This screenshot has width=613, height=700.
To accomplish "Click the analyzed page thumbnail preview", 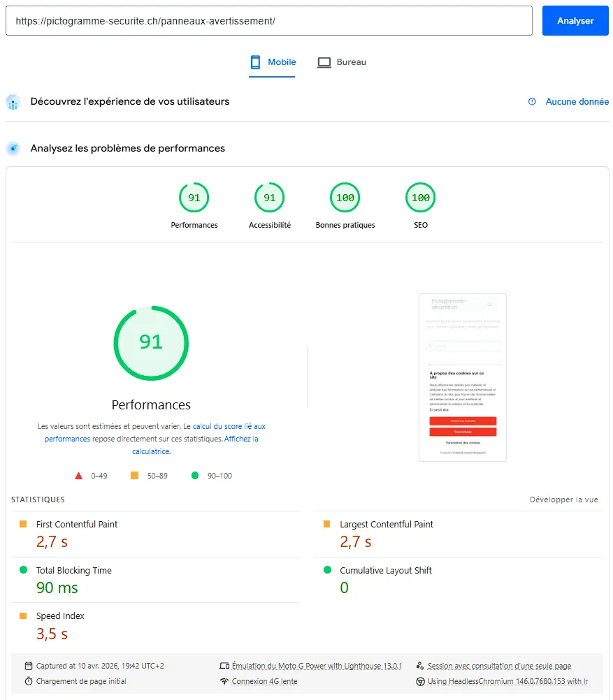I will [x=462, y=377].
